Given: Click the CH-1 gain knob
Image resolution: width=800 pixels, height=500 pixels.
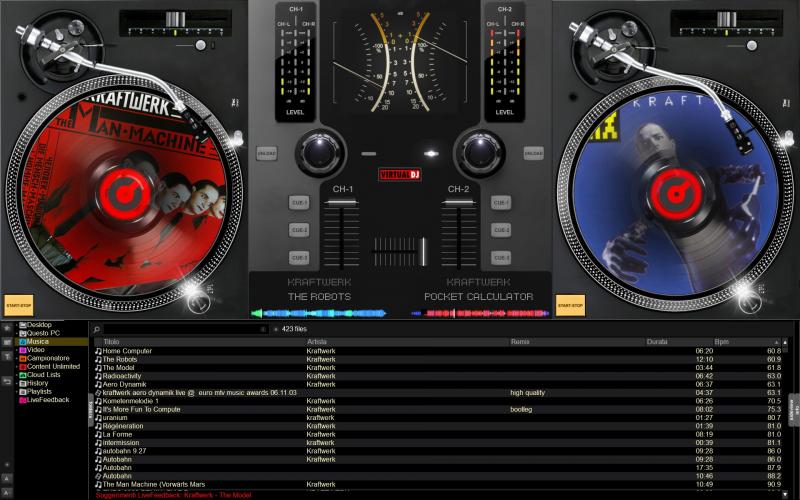Looking at the screenshot, I should pos(320,152).
